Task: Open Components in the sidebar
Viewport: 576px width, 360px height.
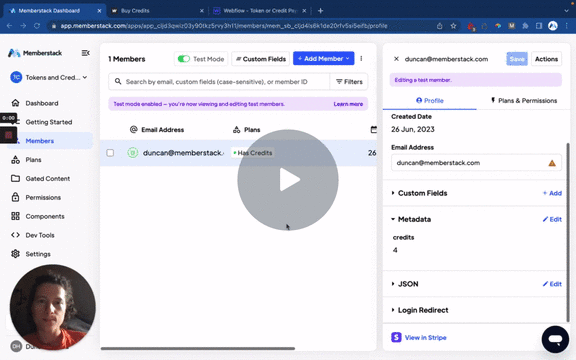Action: [x=45, y=216]
